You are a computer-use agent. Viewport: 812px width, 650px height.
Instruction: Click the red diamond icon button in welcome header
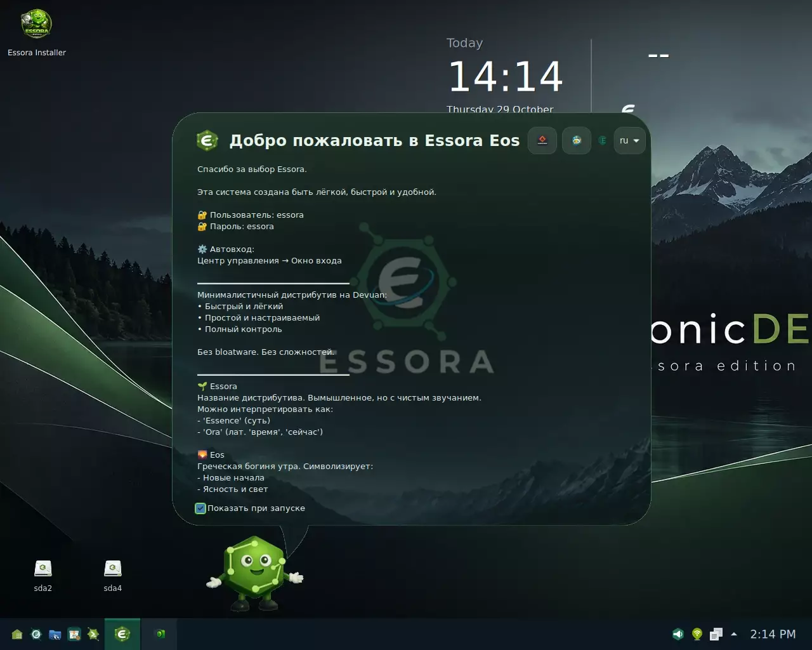[x=542, y=140]
